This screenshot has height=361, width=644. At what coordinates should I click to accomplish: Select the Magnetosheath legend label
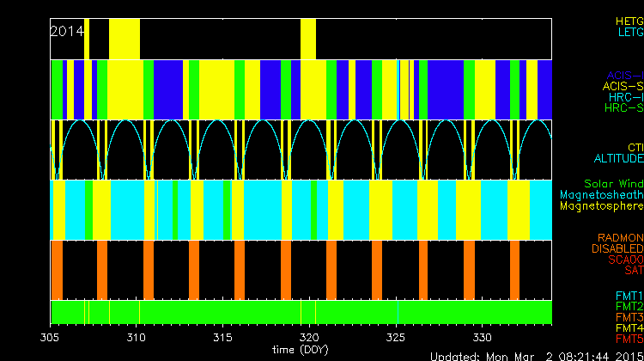pos(602,195)
